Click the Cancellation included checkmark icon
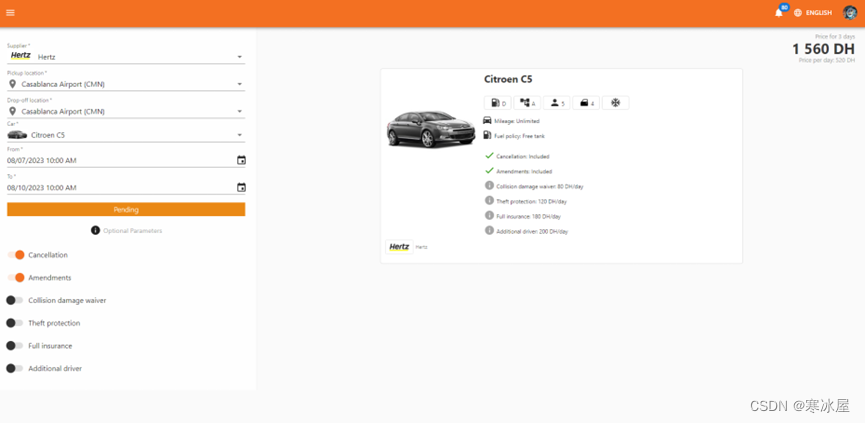The width and height of the screenshot is (865, 423). coord(489,156)
